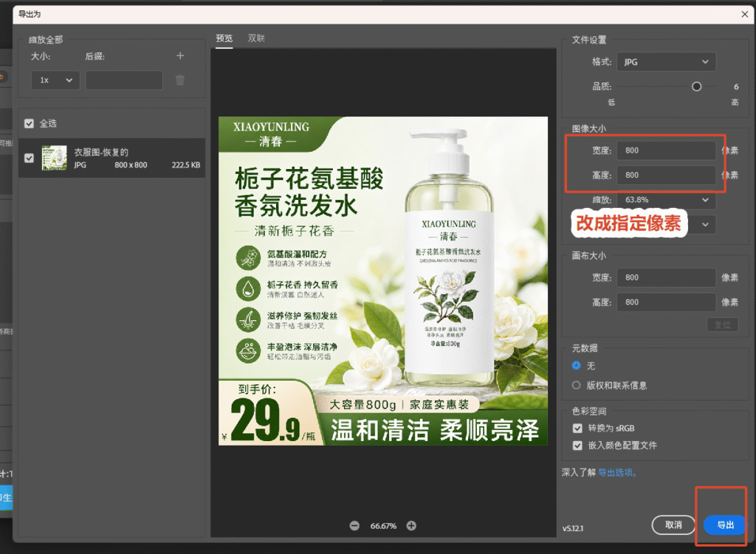
Task: Open the 格式 JPG dropdown
Action: (667, 62)
